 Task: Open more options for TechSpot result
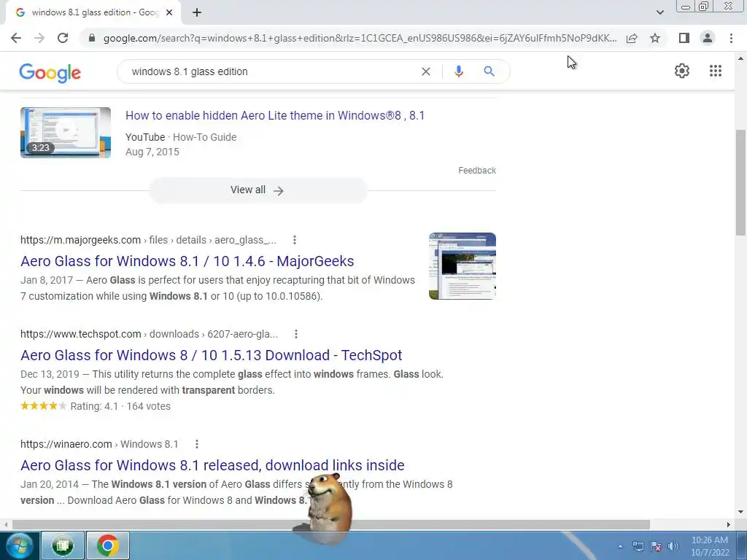click(x=296, y=334)
